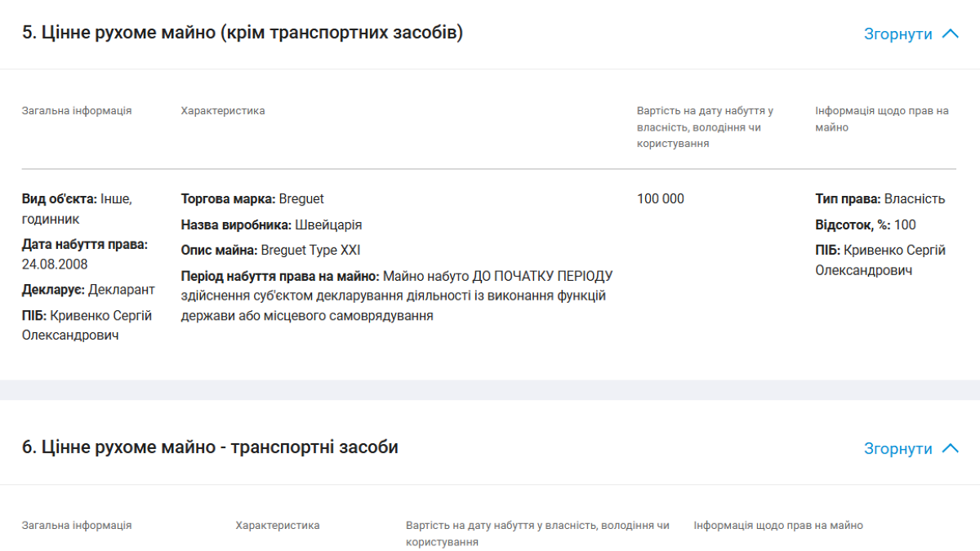Click 'Характеристика' column header in section 6
The height and width of the screenshot is (551, 980).
coord(278,526)
